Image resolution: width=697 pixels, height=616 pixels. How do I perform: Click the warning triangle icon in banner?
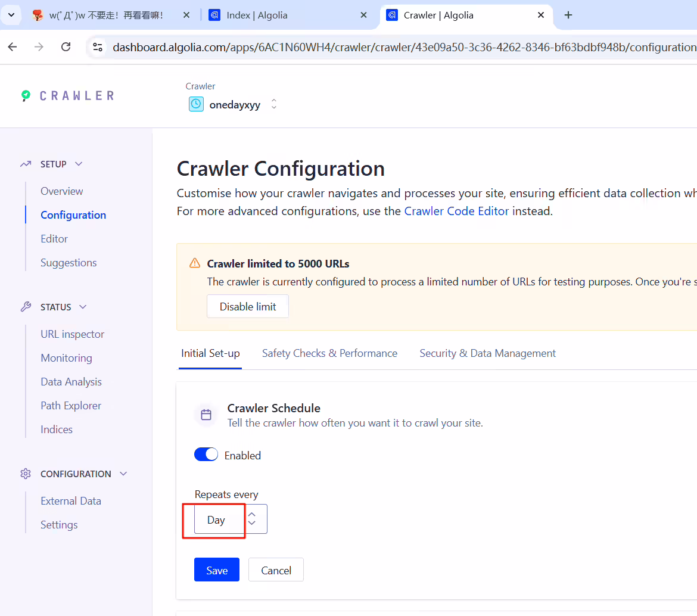195,263
